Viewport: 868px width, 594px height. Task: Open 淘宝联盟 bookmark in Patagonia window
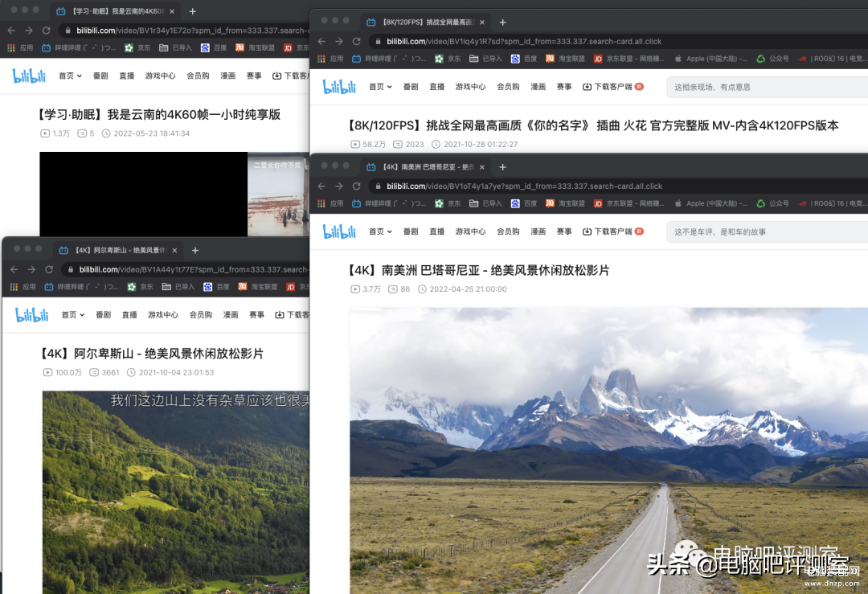565,203
